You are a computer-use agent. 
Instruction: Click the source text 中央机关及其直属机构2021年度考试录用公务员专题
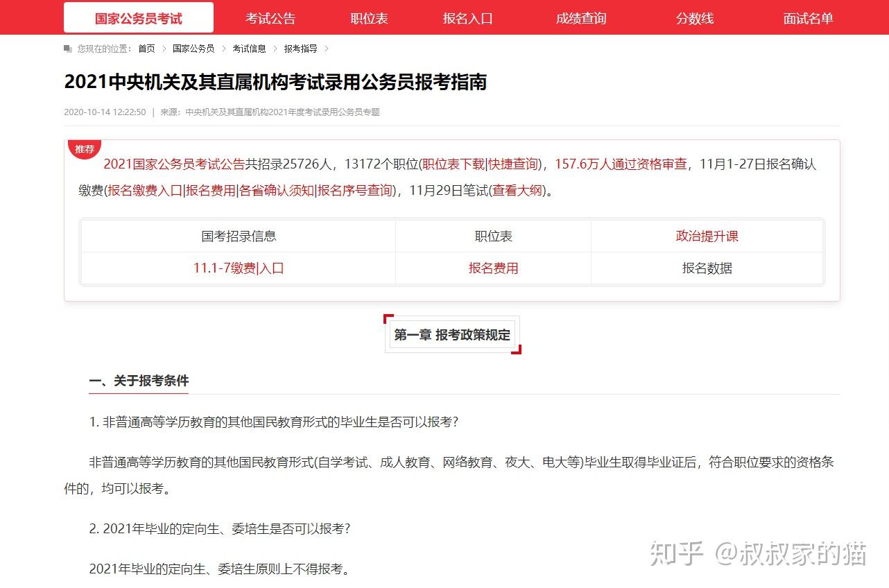pyautogui.click(x=283, y=112)
